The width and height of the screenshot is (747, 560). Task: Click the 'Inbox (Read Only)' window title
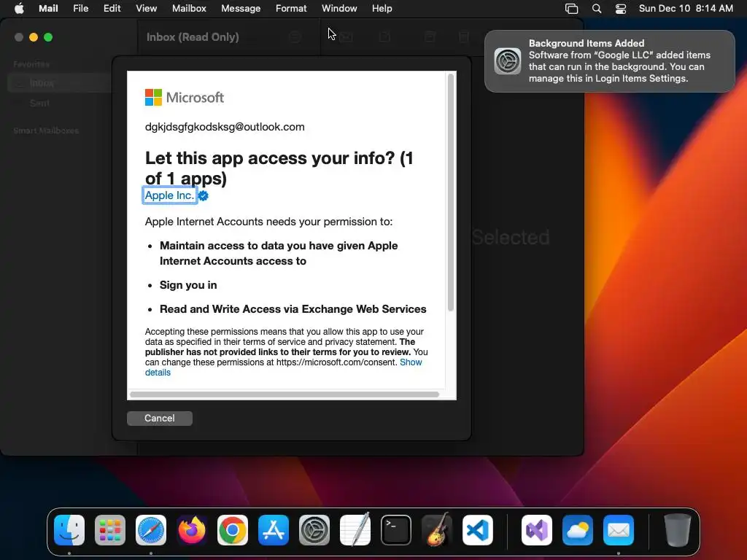coord(193,37)
